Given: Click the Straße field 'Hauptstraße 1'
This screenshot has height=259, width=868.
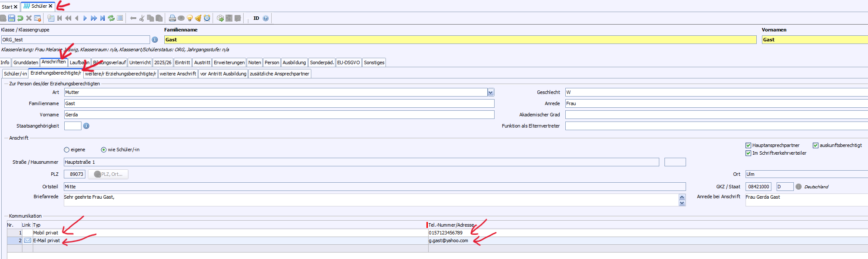Looking at the screenshot, I should pos(361,162).
